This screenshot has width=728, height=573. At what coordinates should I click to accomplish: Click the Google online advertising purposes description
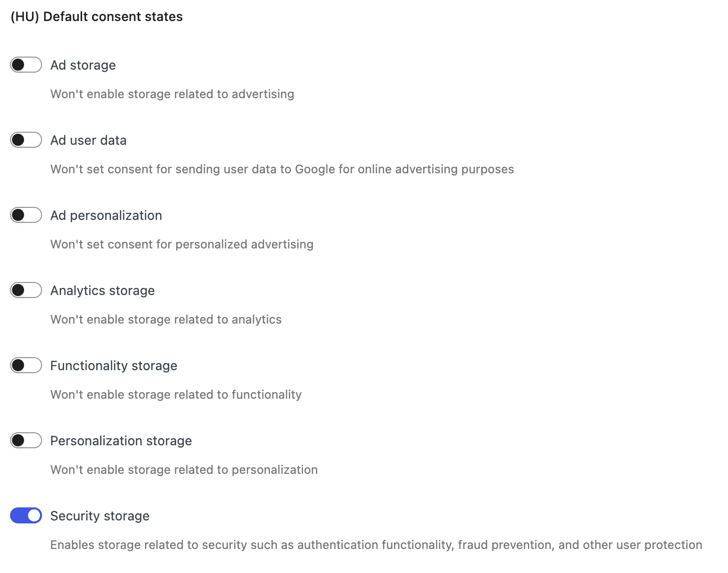[x=282, y=169]
